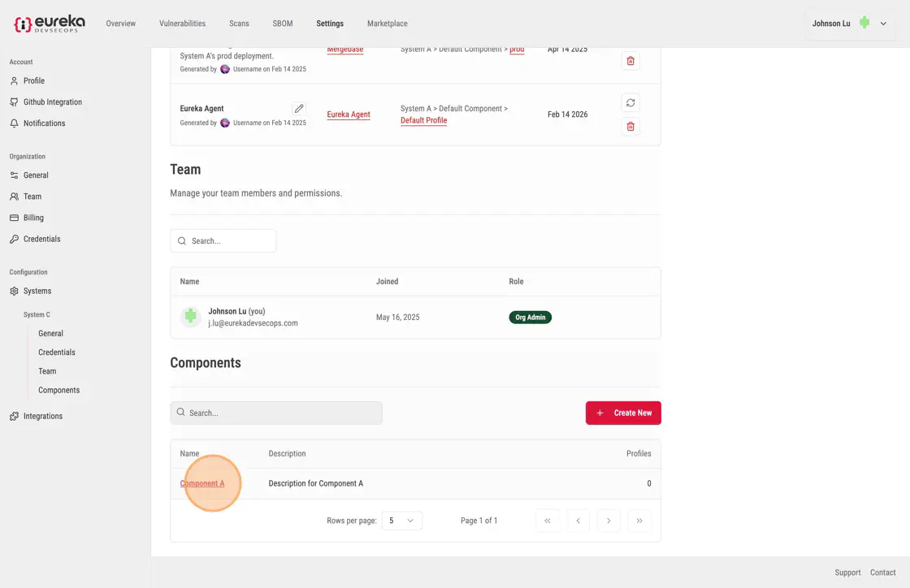
Task: Go to the last page of components
Action: (x=639, y=521)
